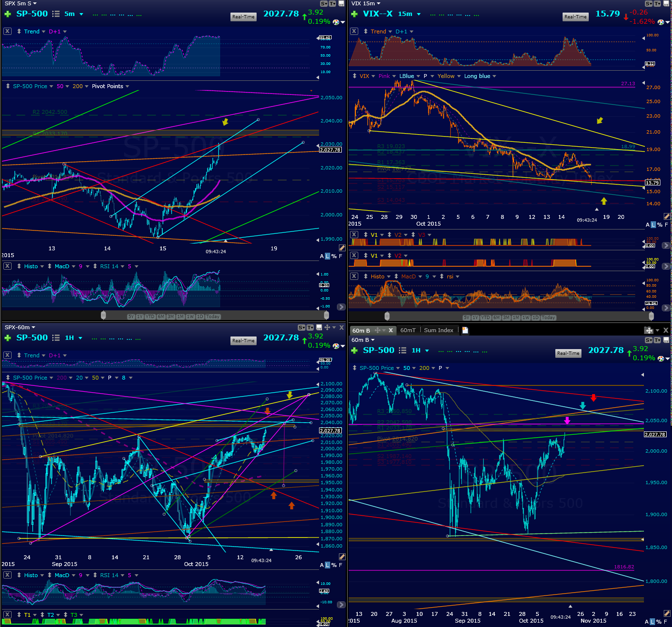Expand Pivot Points dropdown in SPX 5m
672x627 pixels.
coord(127,86)
